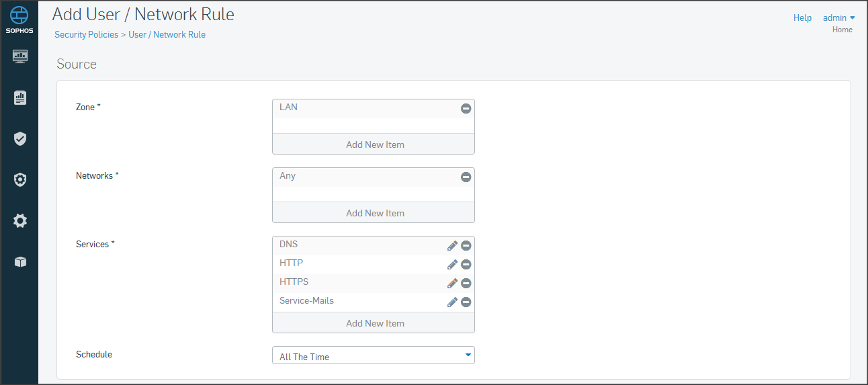Click Add New Item under Networks

[x=374, y=213]
